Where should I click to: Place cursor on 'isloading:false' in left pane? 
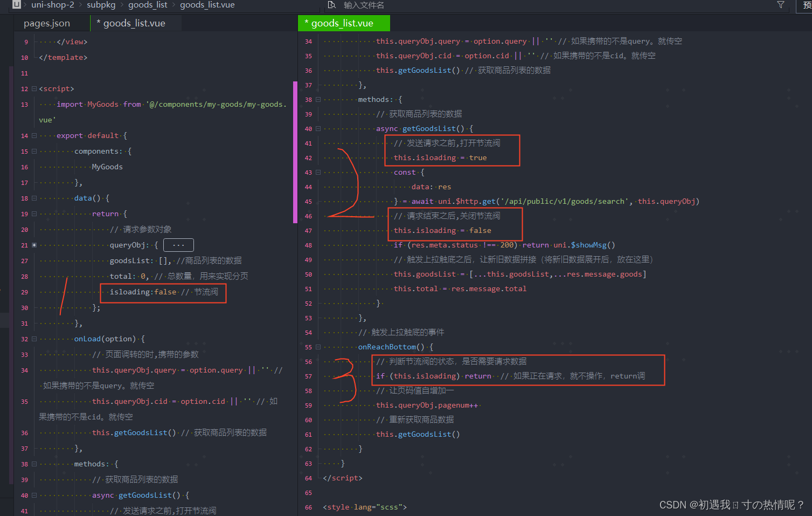click(143, 292)
